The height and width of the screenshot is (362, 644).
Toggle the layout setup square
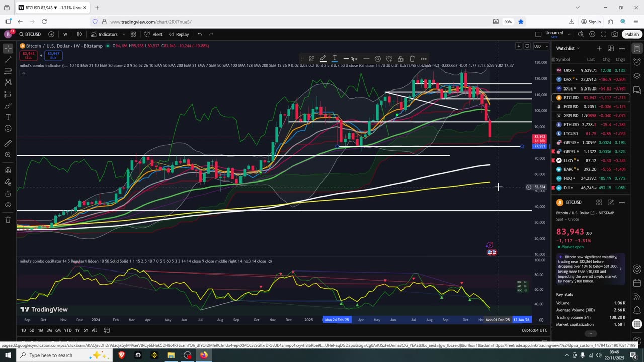pos(538,34)
